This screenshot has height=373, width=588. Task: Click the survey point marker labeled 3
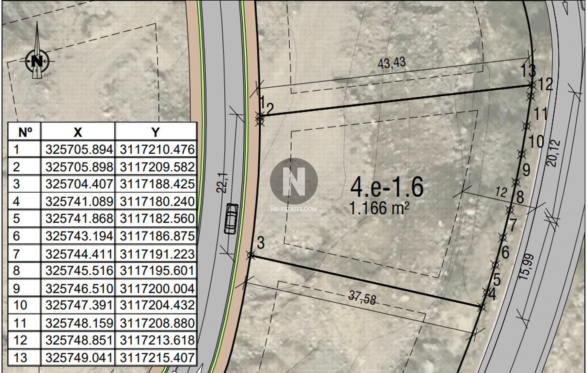tap(251, 255)
